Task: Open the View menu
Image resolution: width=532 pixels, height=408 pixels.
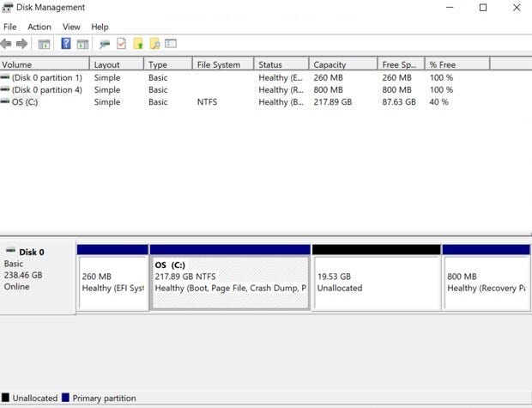Action: coord(71,27)
